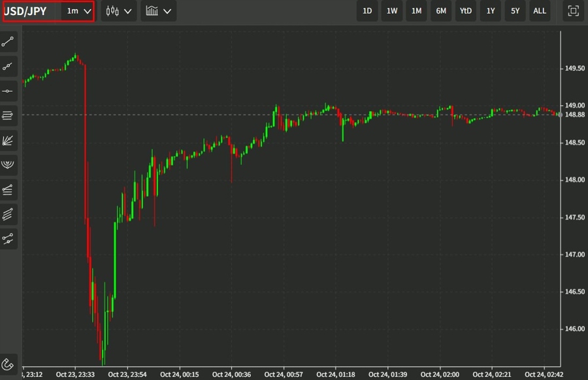The width and height of the screenshot is (588, 380).
Task: Click the fullscreen chart icon
Action: tap(572, 10)
